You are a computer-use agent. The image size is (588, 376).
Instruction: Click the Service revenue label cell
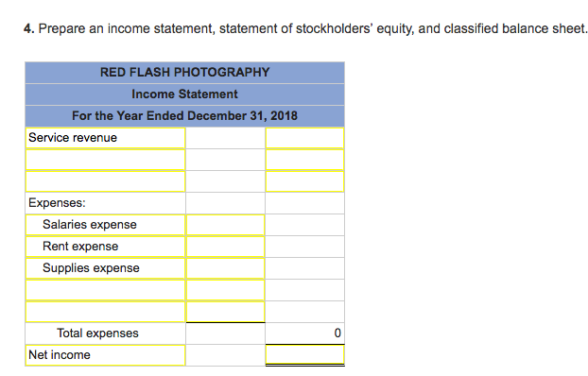pyautogui.click(x=105, y=138)
